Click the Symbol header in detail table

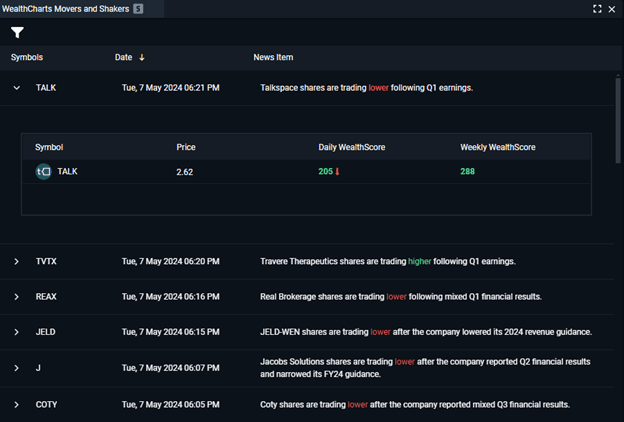point(49,147)
